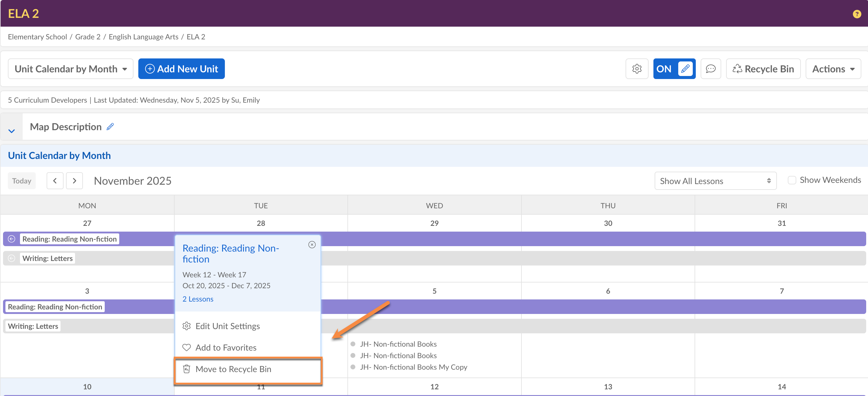
Task: Open the 2 Lessons link
Action: 198,299
